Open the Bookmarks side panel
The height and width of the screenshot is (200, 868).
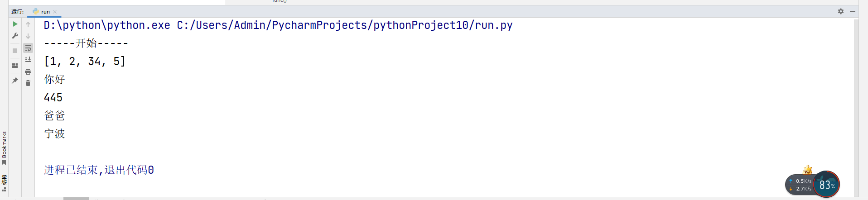[x=4, y=148]
